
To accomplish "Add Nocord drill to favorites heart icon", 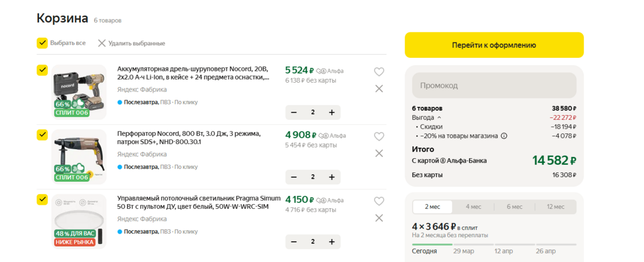I will [379, 72].
